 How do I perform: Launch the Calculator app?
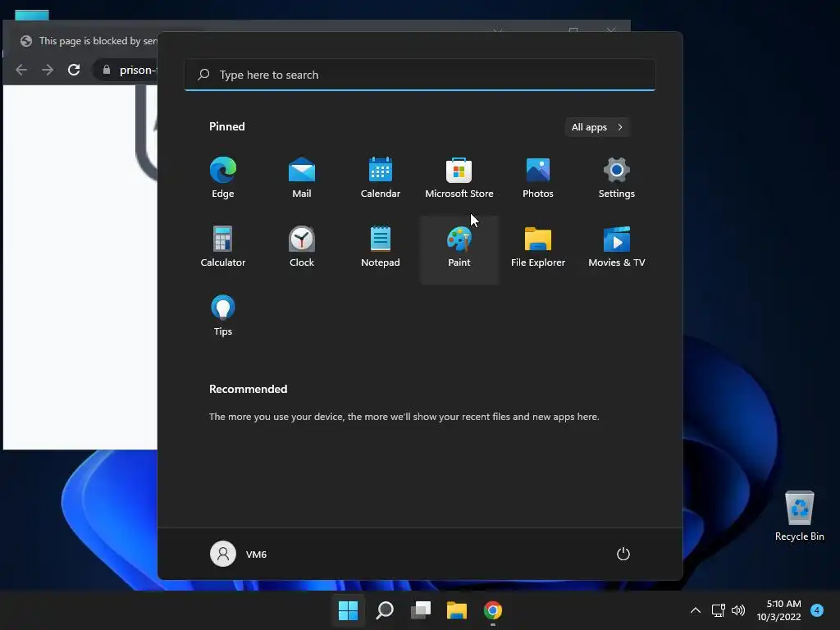pos(223,247)
